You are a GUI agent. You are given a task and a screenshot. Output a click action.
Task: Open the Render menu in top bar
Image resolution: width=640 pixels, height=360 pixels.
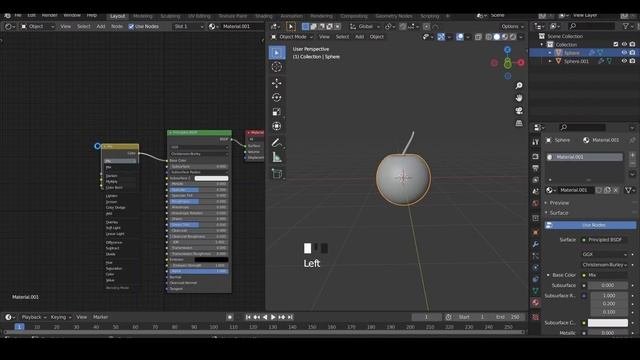coord(49,15)
